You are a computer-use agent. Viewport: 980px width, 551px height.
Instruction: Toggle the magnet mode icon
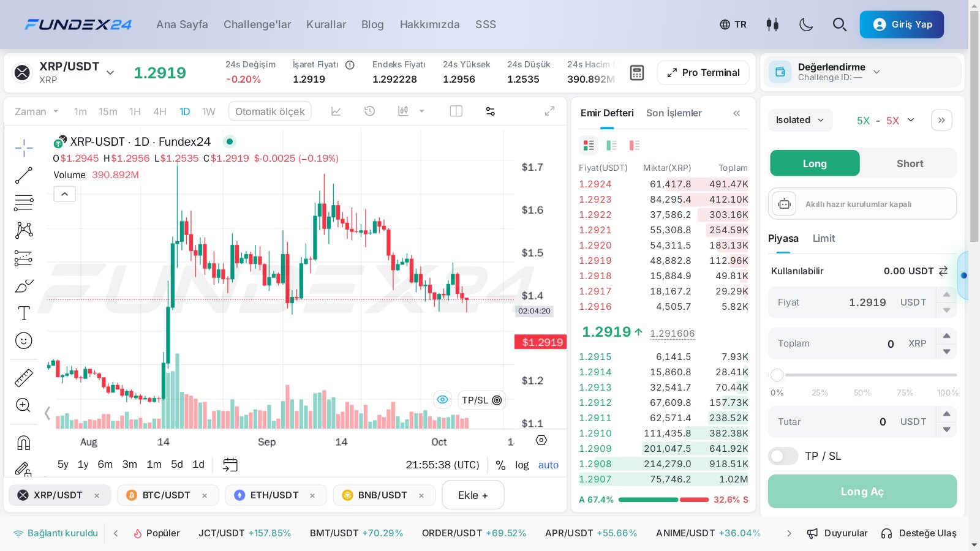[24, 442]
